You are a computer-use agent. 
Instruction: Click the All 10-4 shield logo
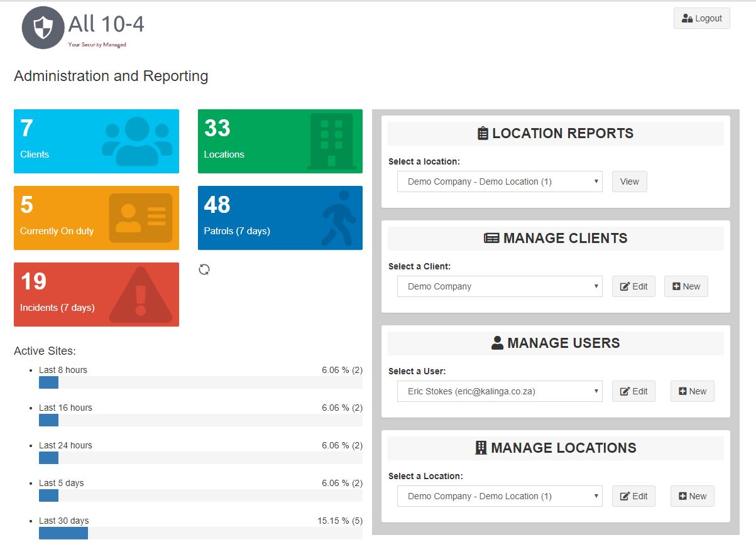[x=43, y=28]
